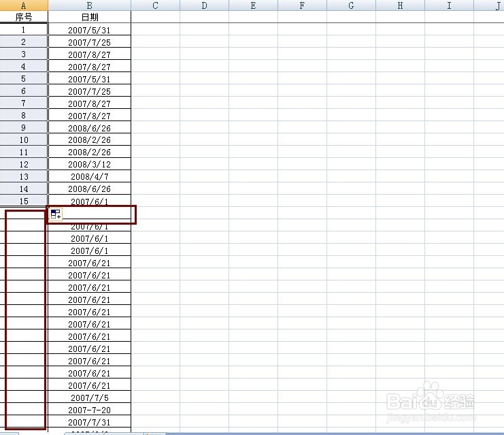Click the 2007-7-20 date cell

coord(90,409)
